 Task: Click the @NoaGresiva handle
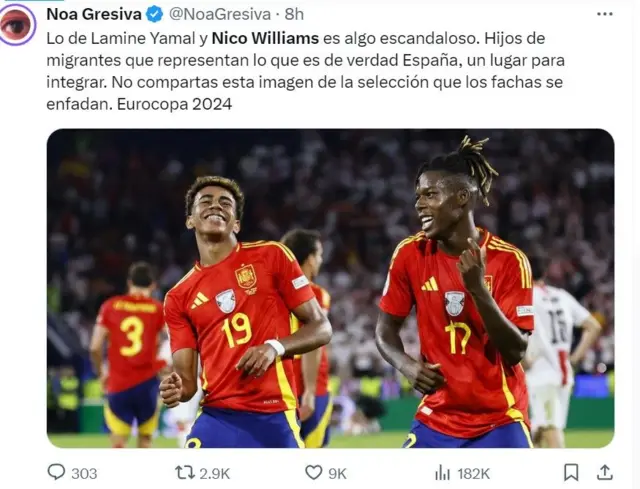(220, 14)
